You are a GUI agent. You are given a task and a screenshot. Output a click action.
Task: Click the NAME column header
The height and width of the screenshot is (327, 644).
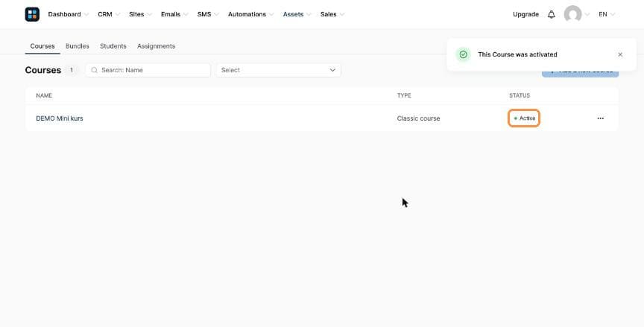(x=44, y=95)
